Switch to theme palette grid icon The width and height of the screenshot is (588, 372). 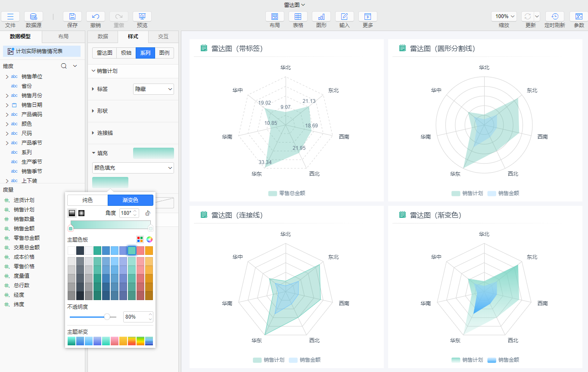[x=140, y=239]
